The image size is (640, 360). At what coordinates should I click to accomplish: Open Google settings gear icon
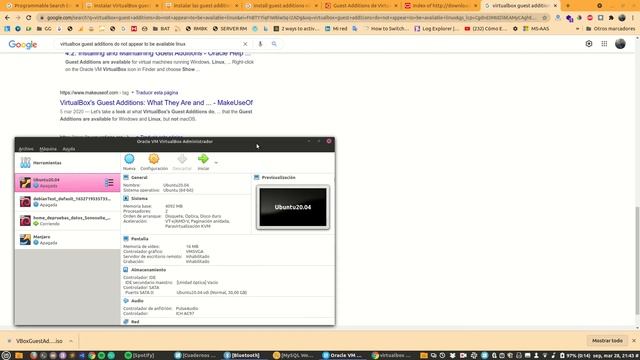[x=589, y=44]
